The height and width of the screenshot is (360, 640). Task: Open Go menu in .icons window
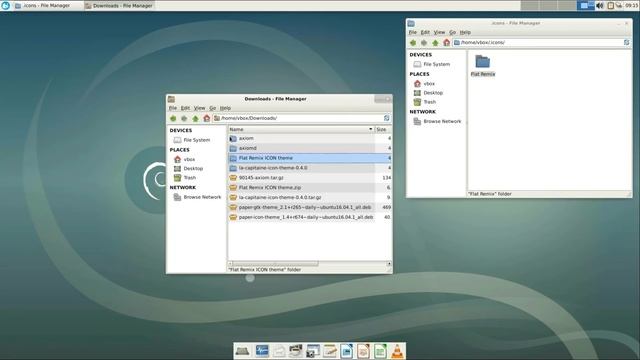[453, 32]
